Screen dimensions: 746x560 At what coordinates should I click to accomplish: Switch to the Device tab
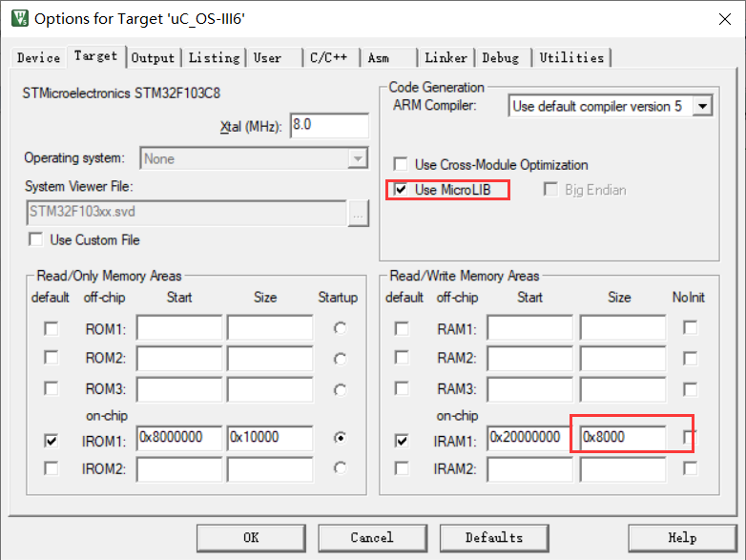click(38, 58)
